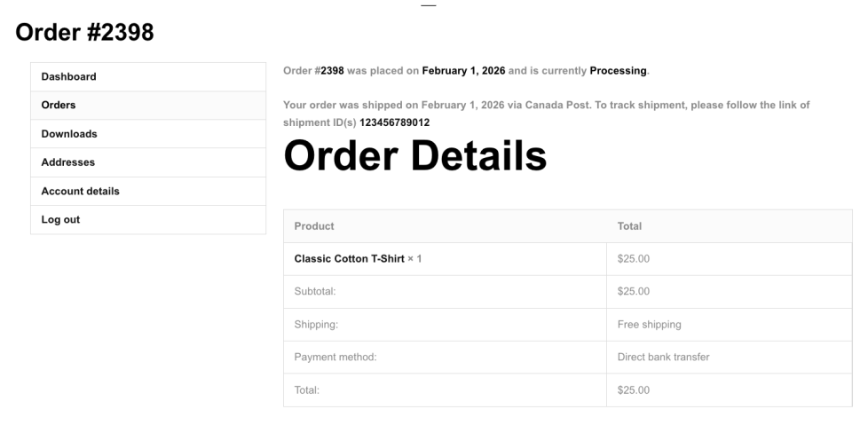
Task: Click the Shipping row label
Action: tap(316, 324)
